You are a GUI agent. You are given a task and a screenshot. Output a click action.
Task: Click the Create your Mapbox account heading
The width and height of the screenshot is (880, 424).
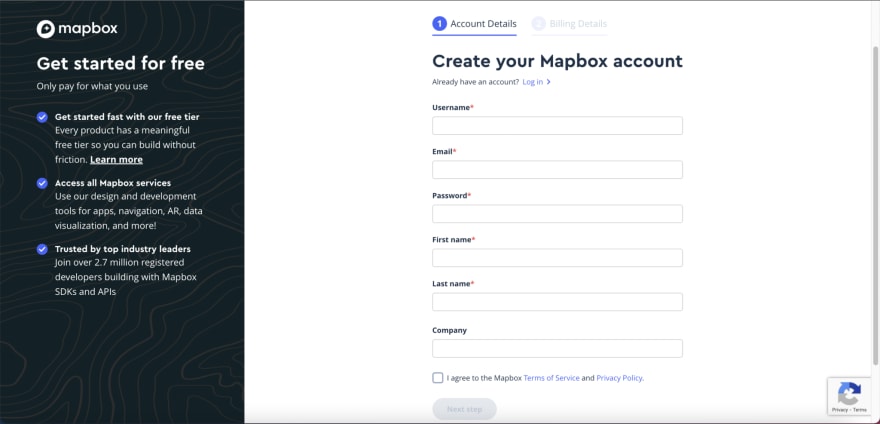point(557,61)
